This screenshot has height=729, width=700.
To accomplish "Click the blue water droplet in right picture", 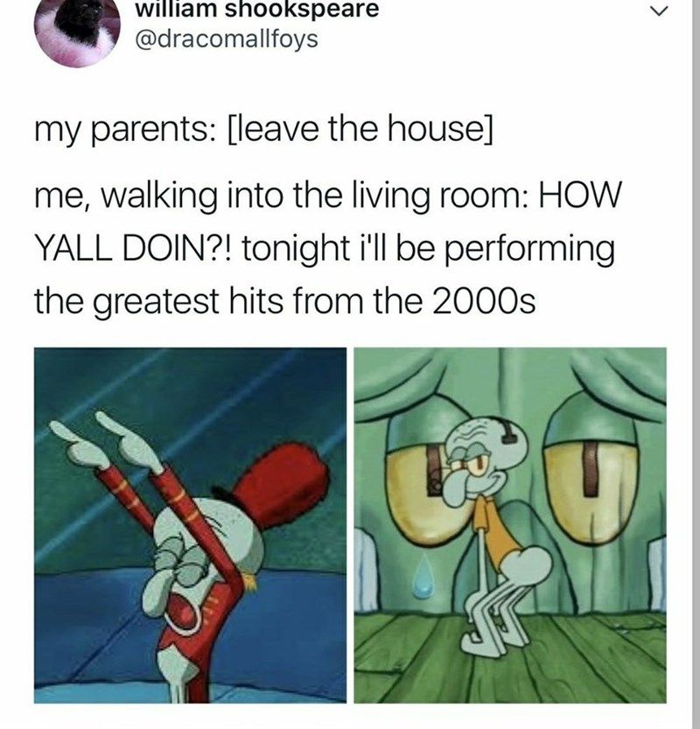I will (x=423, y=578).
